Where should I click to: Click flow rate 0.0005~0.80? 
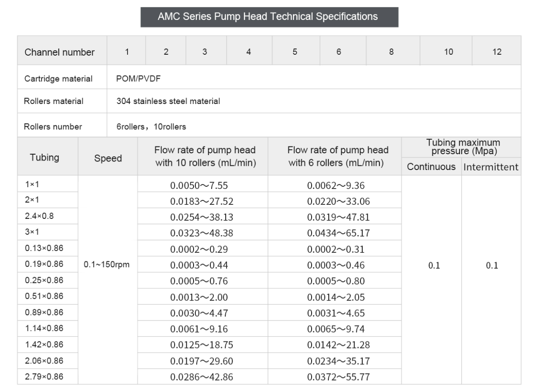coord(336,282)
